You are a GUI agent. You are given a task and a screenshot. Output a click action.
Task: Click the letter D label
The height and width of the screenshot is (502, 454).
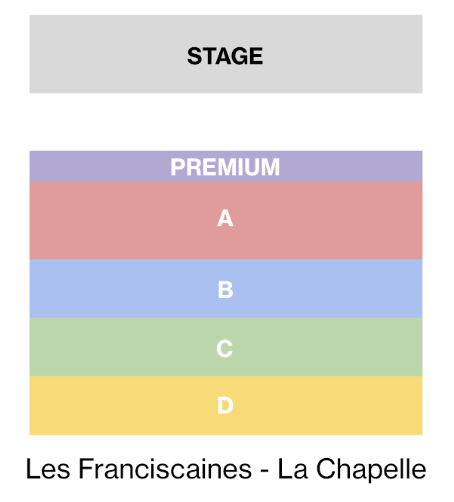(x=225, y=405)
